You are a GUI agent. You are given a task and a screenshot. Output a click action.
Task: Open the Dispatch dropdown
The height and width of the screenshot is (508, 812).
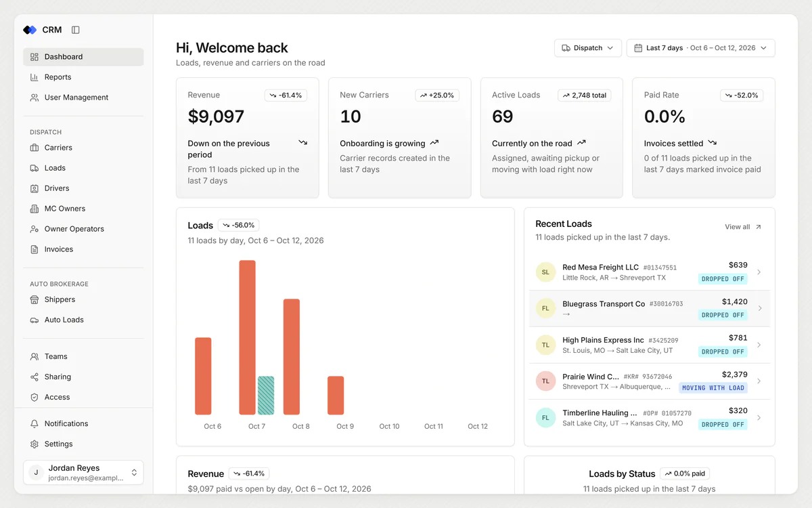(x=588, y=48)
